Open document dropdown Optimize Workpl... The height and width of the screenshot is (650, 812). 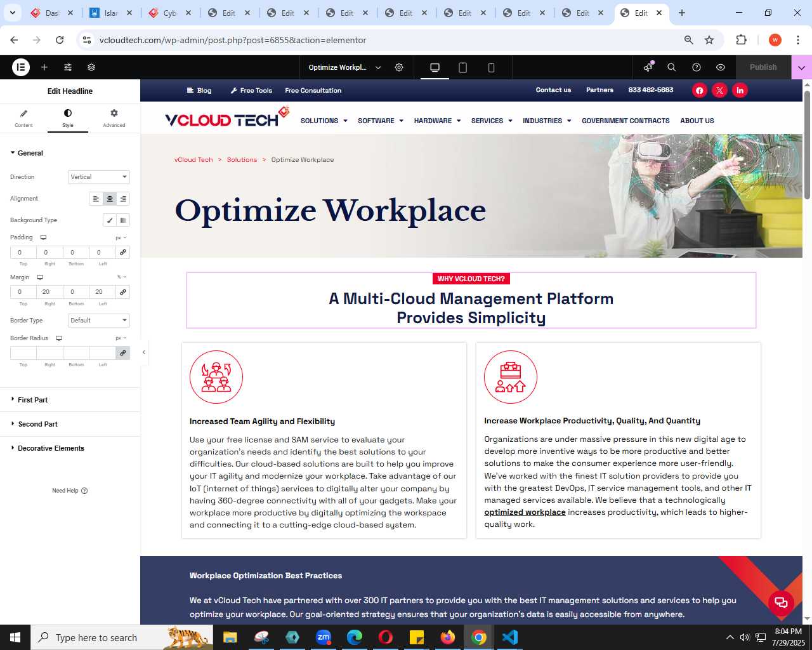344,67
